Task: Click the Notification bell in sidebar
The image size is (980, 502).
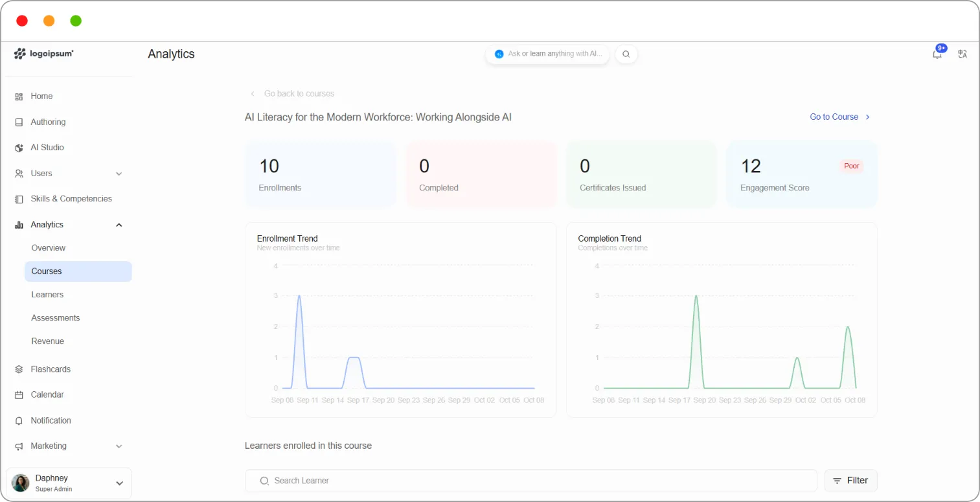Action: 19,420
